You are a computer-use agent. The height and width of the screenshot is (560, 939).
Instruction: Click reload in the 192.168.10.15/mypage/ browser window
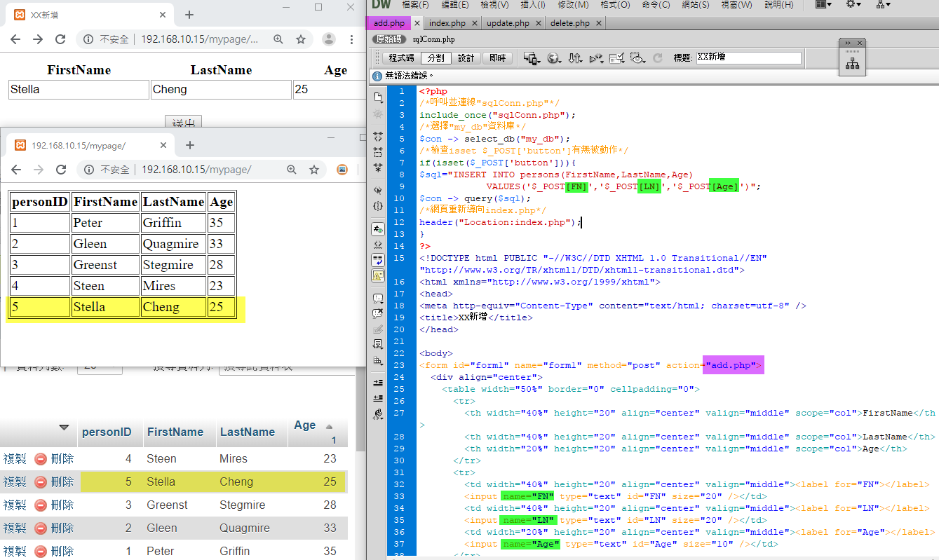click(61, 170)
